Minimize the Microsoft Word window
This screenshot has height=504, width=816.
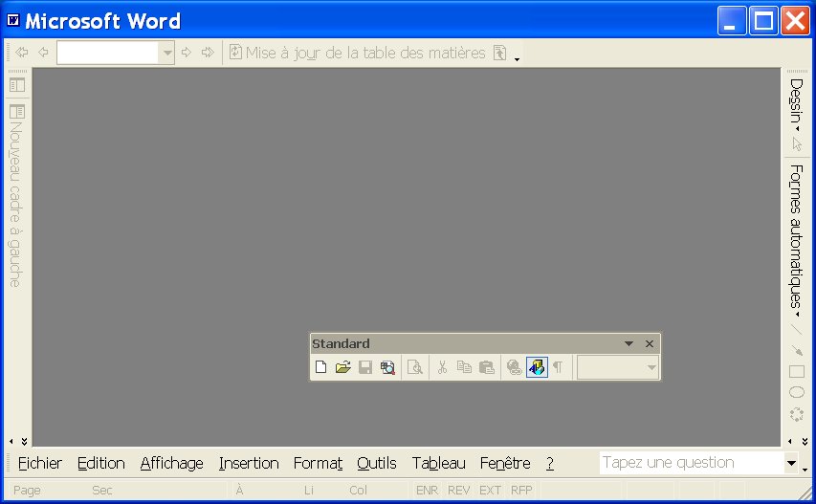click(x=732, y=21)
